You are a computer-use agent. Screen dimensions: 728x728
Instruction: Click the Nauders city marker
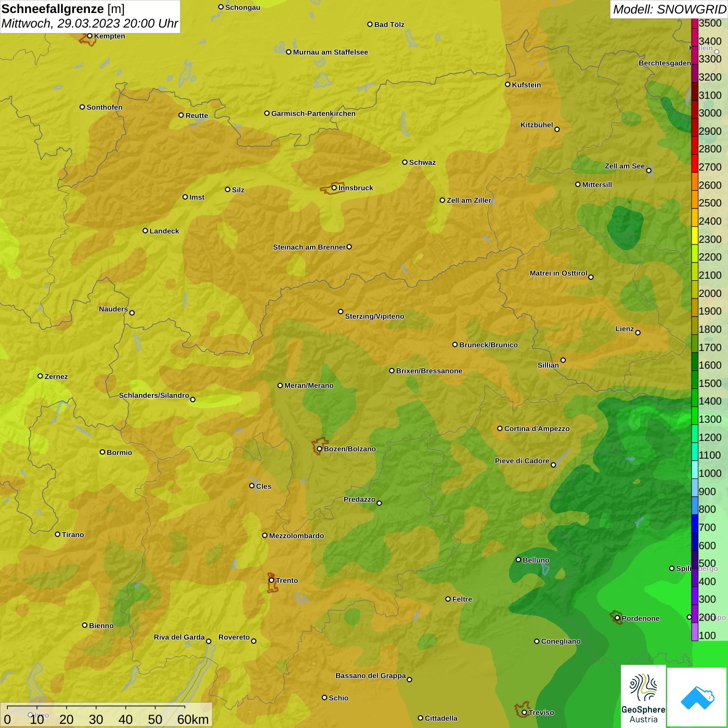coord(132,313)
